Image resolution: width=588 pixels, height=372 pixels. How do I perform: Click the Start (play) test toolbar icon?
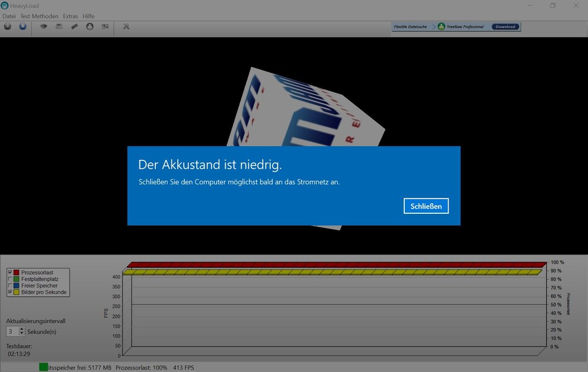(x=8, y=27)
